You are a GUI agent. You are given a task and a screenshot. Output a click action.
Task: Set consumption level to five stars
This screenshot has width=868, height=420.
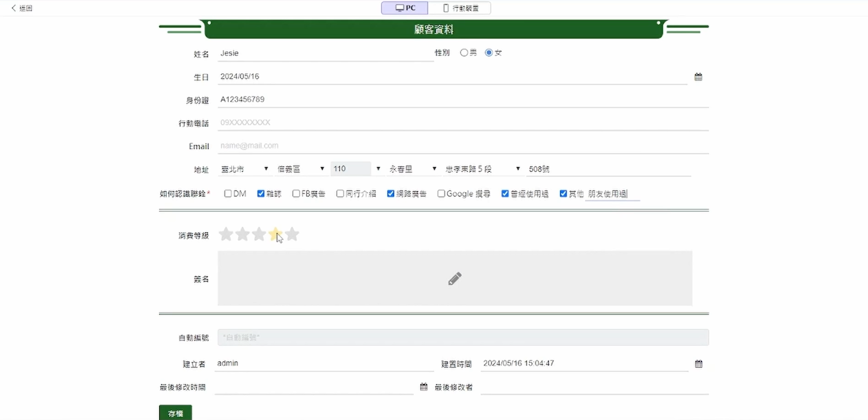pyautogui.click(x=292, y=234)
